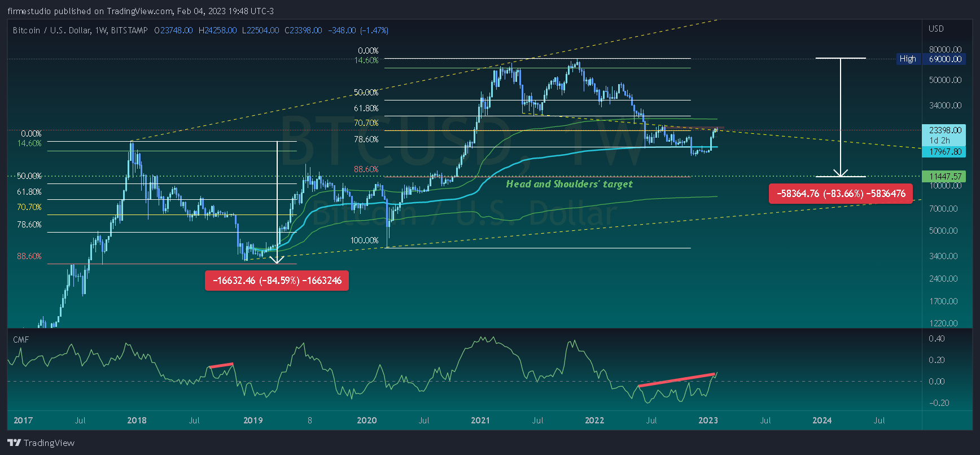The image size is (980, 455).
Task: Click the 2024 label on time axis
Action: (x=822, y=421)
